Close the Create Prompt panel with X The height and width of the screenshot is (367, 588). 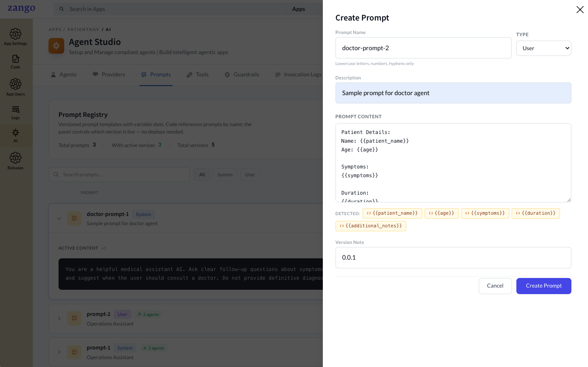point(580,10)
